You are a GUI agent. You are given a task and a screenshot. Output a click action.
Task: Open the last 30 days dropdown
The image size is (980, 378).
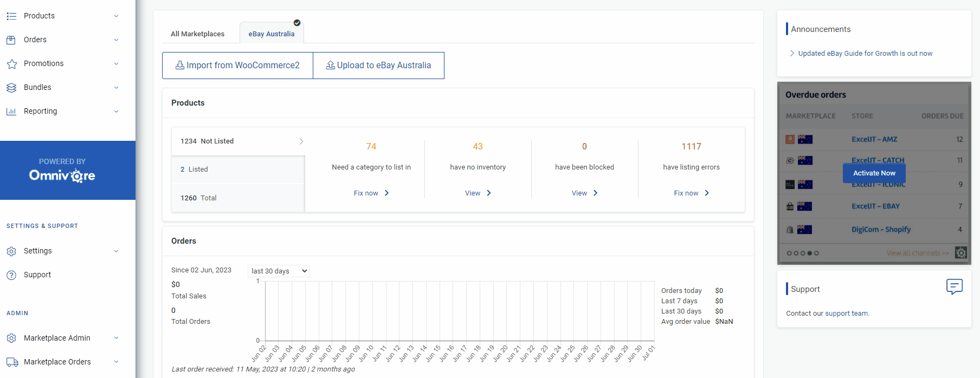coord(279,271)
